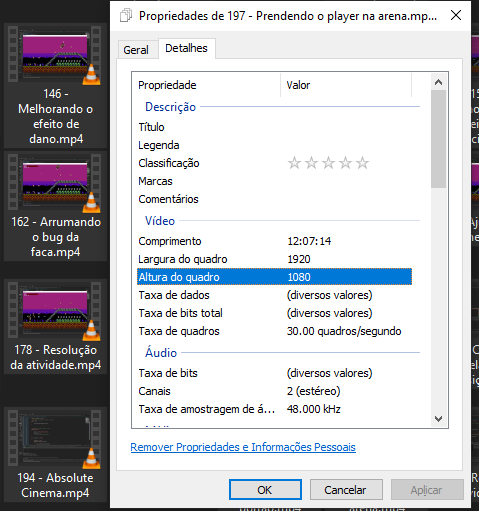Click the Propriedade column header
This screenshot has height=511, width=479.
click(x=206, y=85)
